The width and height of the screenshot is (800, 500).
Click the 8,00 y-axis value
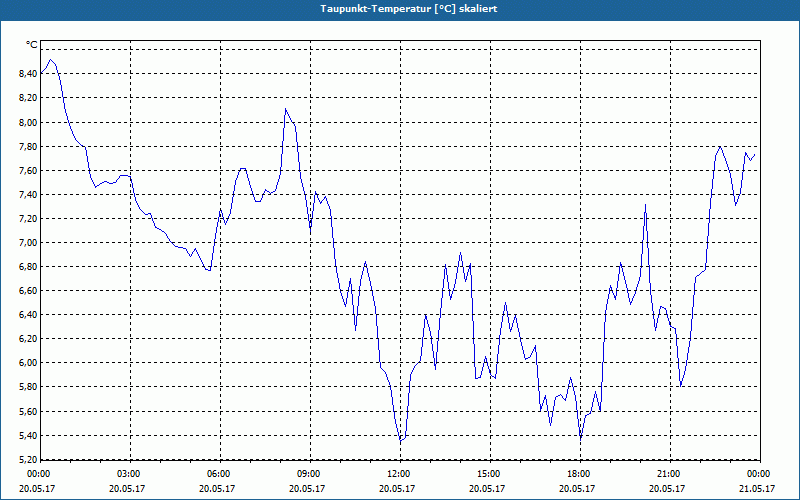(x=28, y=122)
